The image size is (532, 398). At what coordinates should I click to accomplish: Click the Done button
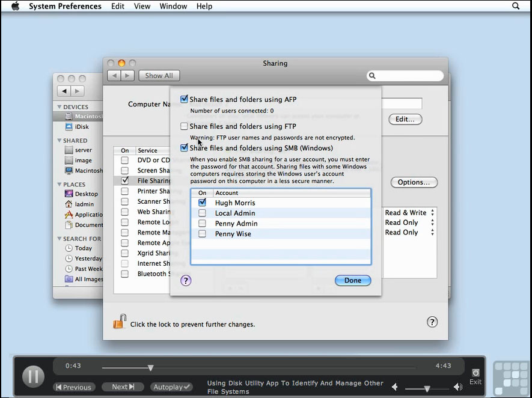point(353,280)
